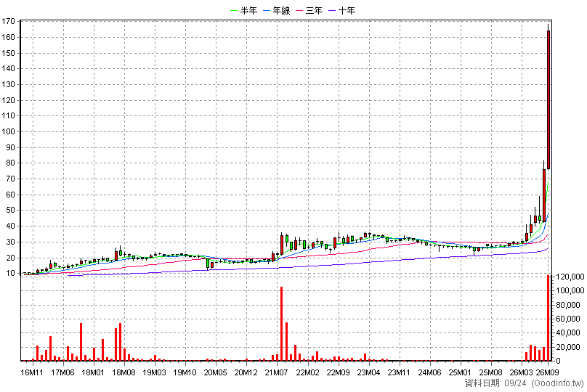Click the 50 price axis label

coord(10,211)
